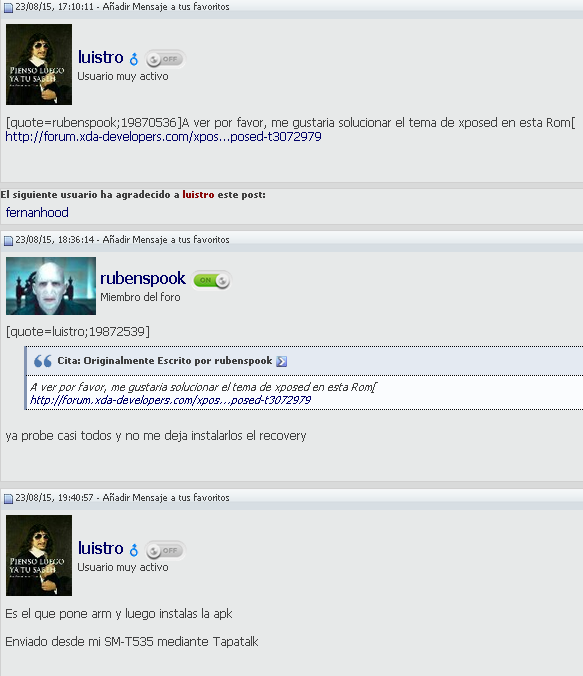Click the ON status switch beside rubenspook

click(211, 280)
